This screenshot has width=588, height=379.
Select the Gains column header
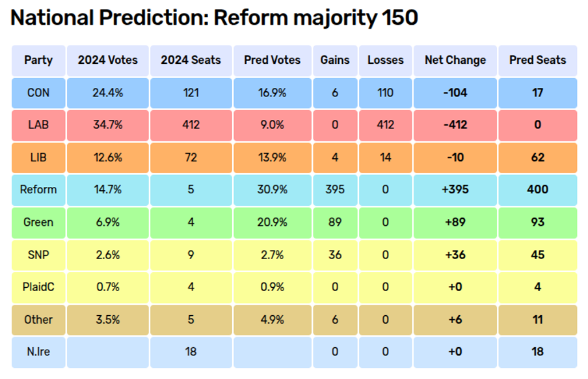(335, 60)
